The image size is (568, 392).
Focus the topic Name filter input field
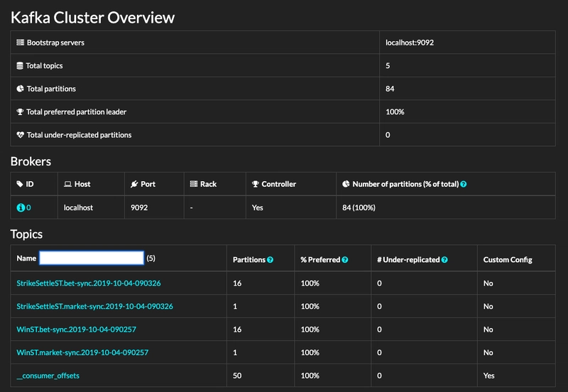coord(92,258)
